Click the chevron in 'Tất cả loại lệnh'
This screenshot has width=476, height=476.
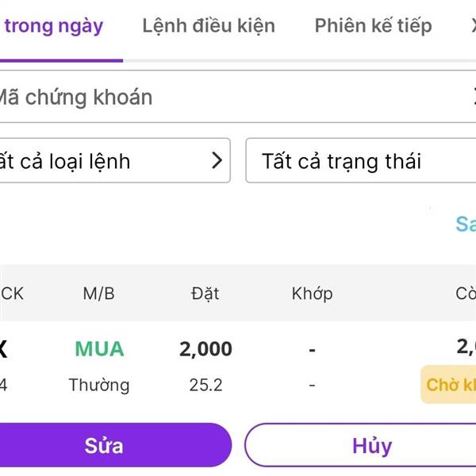[x=217, y=161]
